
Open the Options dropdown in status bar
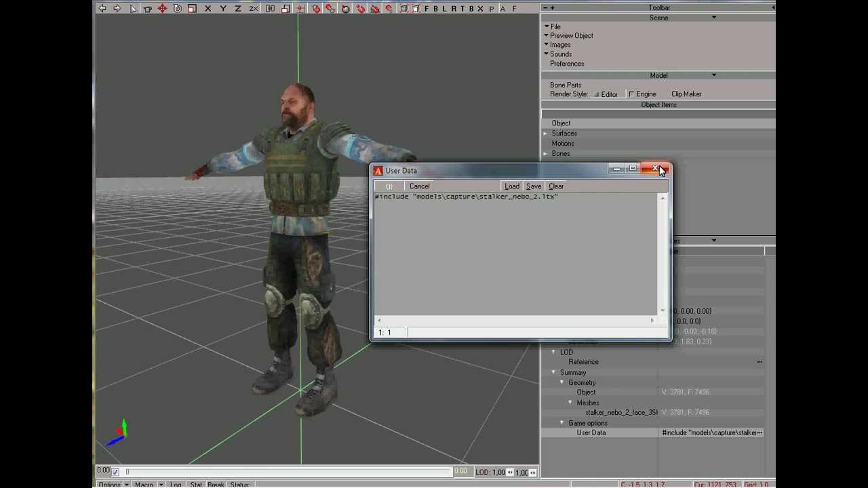pos(126,485)
